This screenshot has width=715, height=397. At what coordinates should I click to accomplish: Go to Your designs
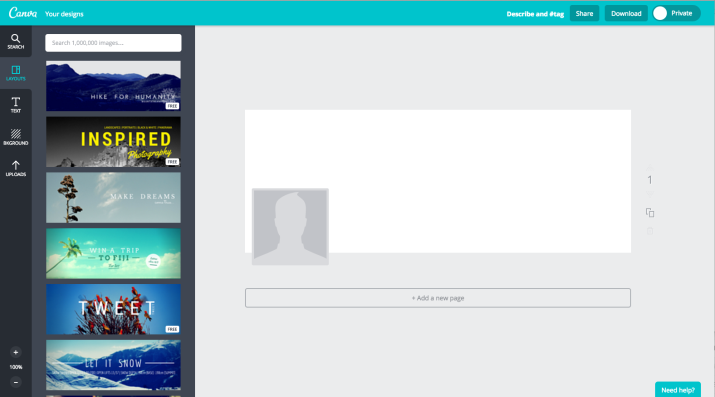[x=64, y=14]
